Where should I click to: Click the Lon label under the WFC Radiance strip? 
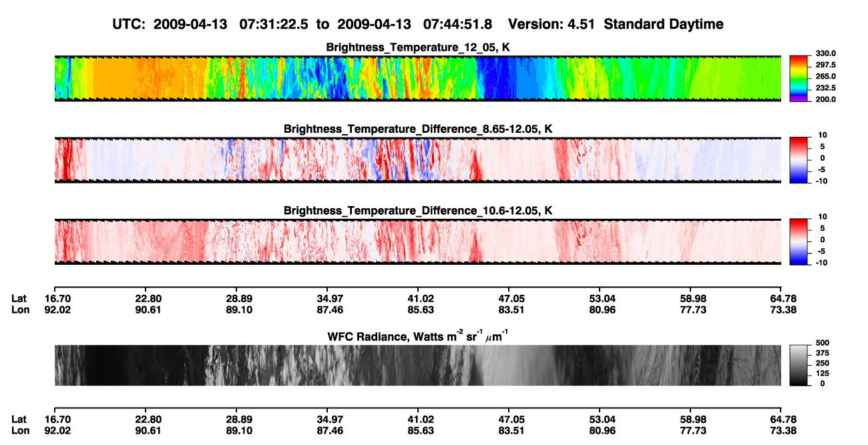point(20,431)
